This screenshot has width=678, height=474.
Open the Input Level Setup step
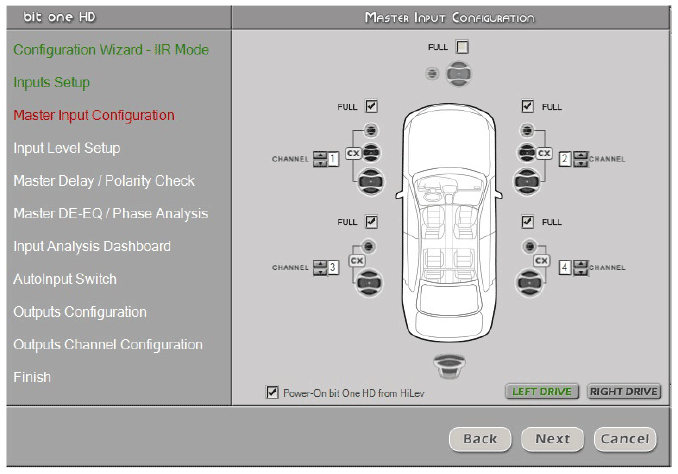[67, 148]
